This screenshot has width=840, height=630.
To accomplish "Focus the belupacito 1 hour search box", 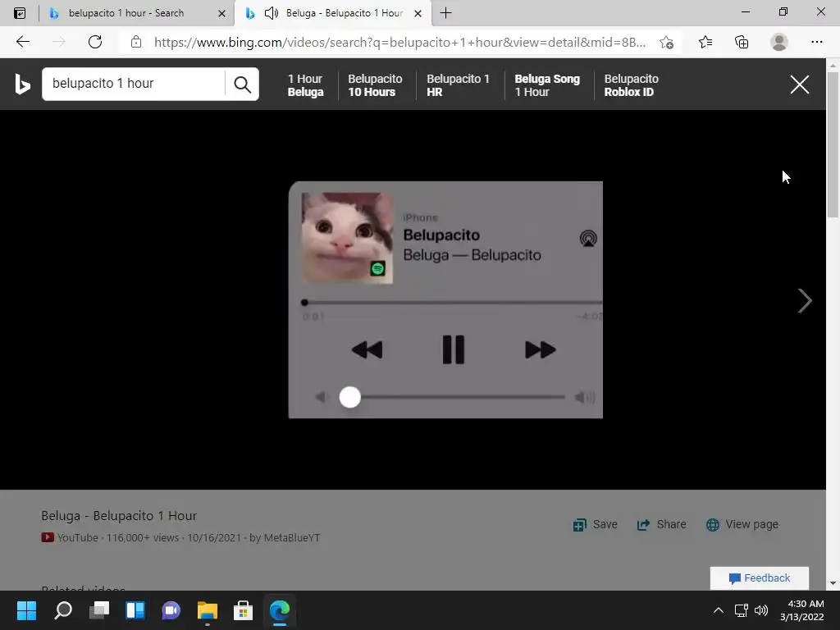I will pyautogui.click(x=134, y=84).
